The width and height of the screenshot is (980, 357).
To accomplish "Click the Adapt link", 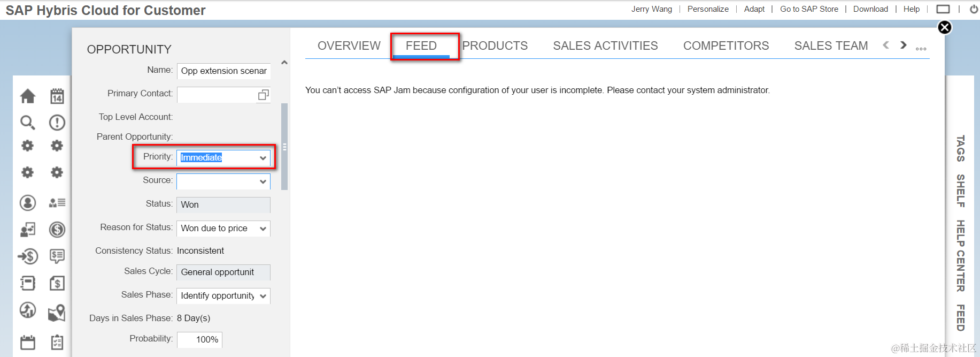I will tap(754, 9).
